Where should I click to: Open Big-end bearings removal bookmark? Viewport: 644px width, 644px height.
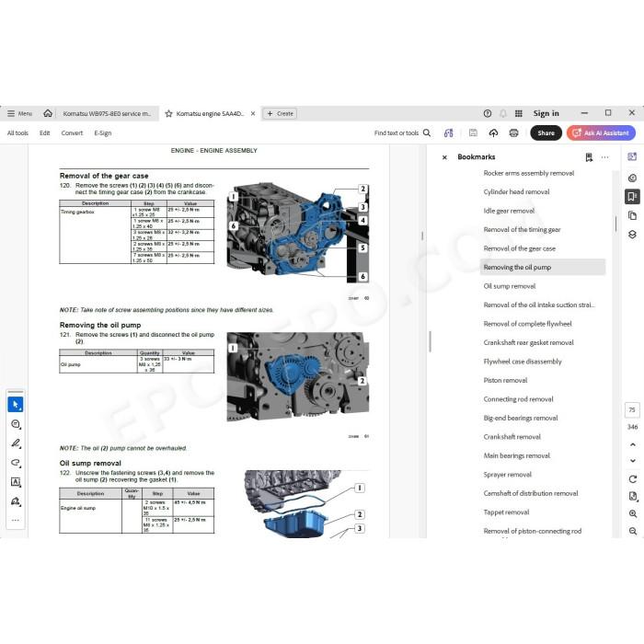click(x=521, y=418)
